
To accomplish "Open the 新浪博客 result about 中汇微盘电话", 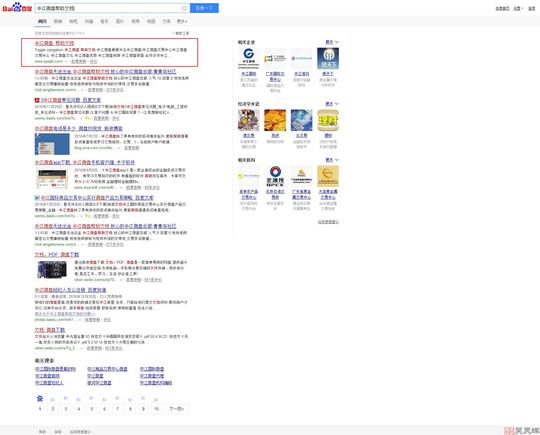I will tap(79, 128).
